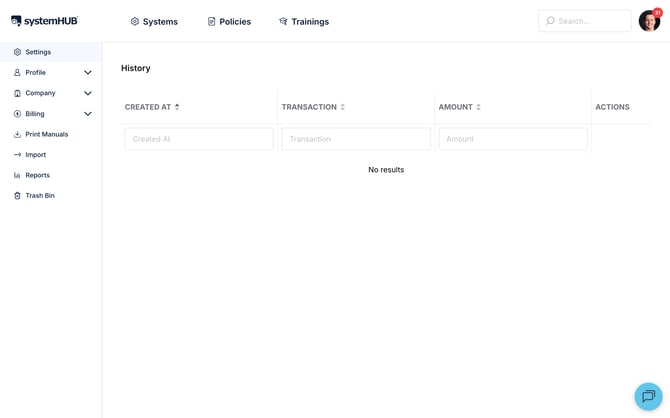Expand the Profile section chevron
670x418 pixels.
click(88, 73)
